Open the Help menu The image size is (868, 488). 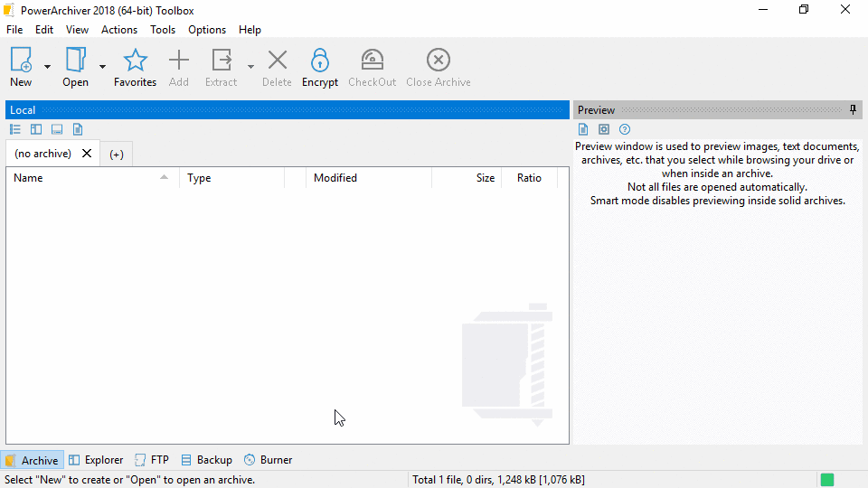[250, 30]
